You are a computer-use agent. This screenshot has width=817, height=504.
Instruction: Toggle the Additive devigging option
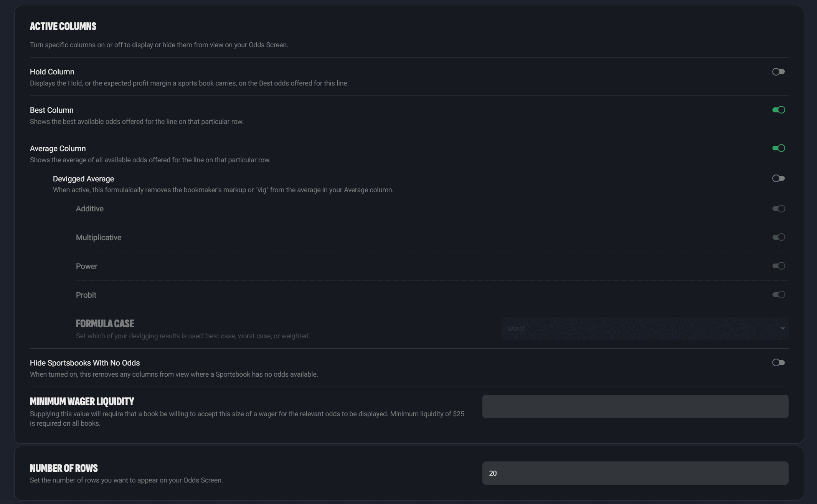coord(779,209)
